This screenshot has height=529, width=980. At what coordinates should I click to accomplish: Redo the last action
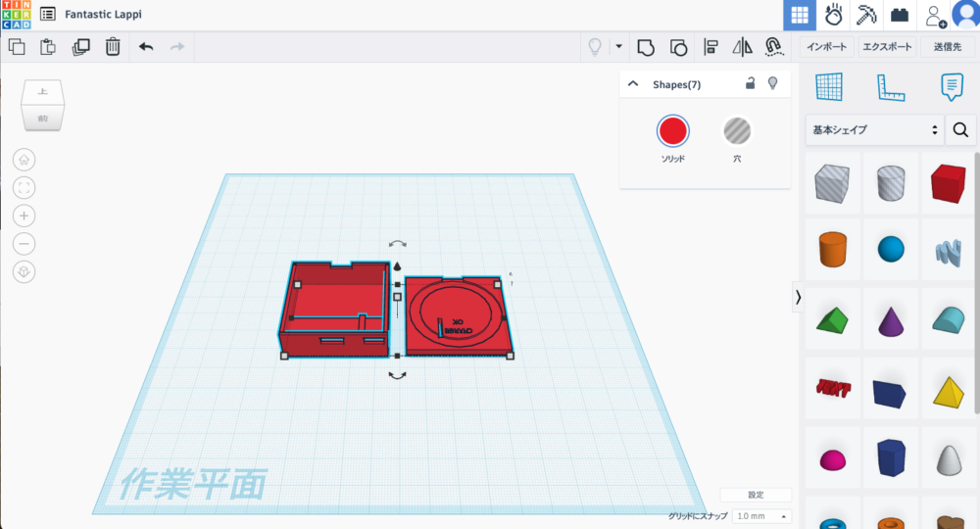[x=177, y=47]
